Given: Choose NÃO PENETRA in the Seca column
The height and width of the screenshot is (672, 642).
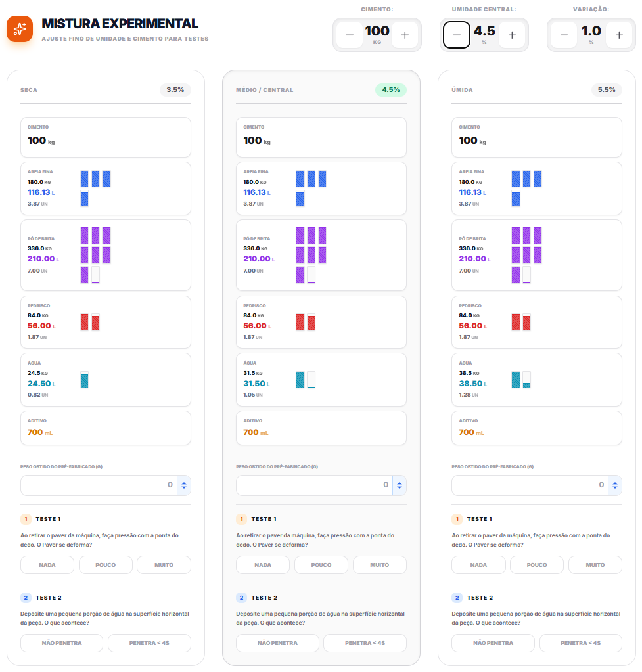Looking at the screenshot, I should click(x=62, y=643).
